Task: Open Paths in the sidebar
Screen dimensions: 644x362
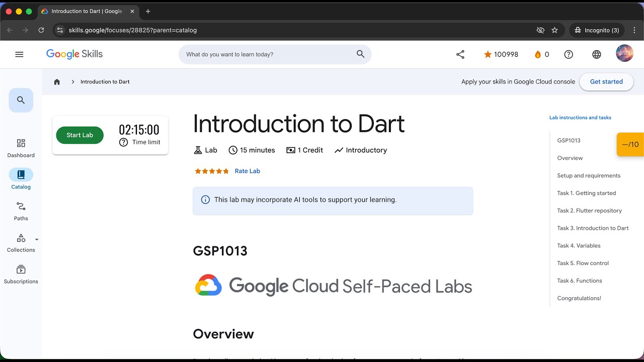Action: tap(21, 211)
